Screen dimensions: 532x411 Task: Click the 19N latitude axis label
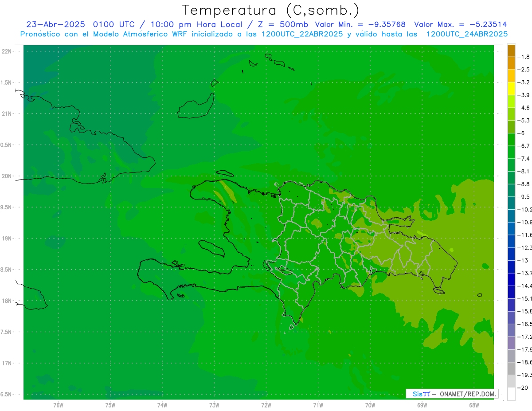tap(7, 239)
